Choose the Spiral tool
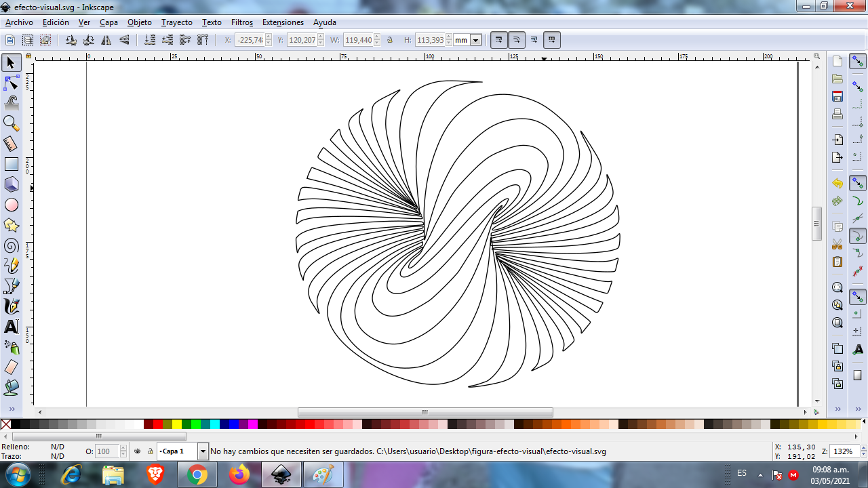This screenshot has height=488, width=868. pos(11,245)
